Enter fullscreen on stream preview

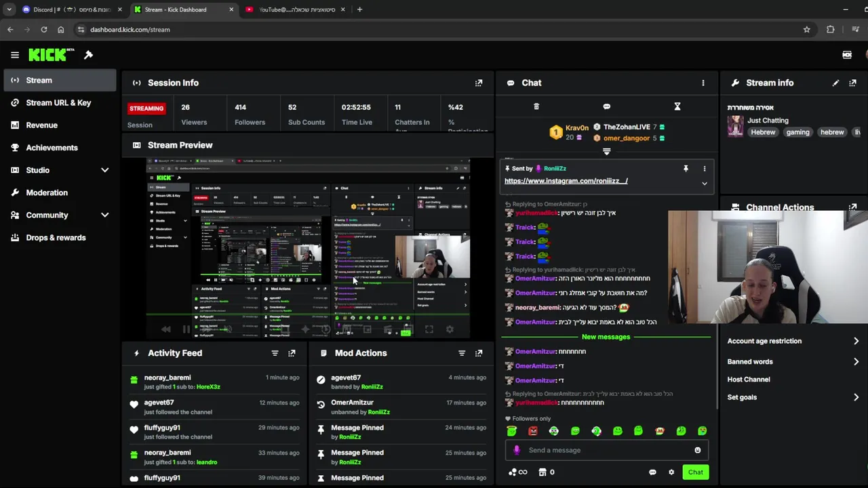429,329
